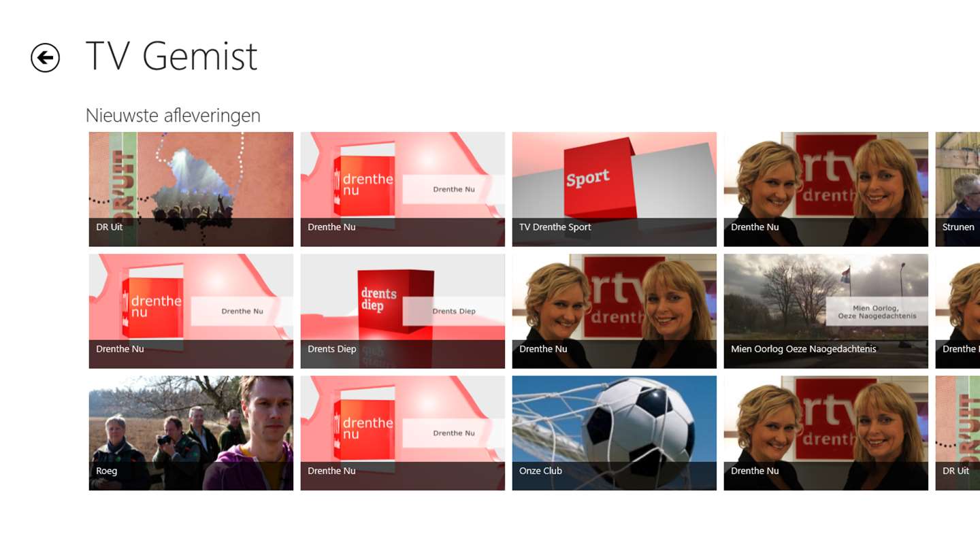
Task: Click the TV Gemist page title
Action: 171,56
